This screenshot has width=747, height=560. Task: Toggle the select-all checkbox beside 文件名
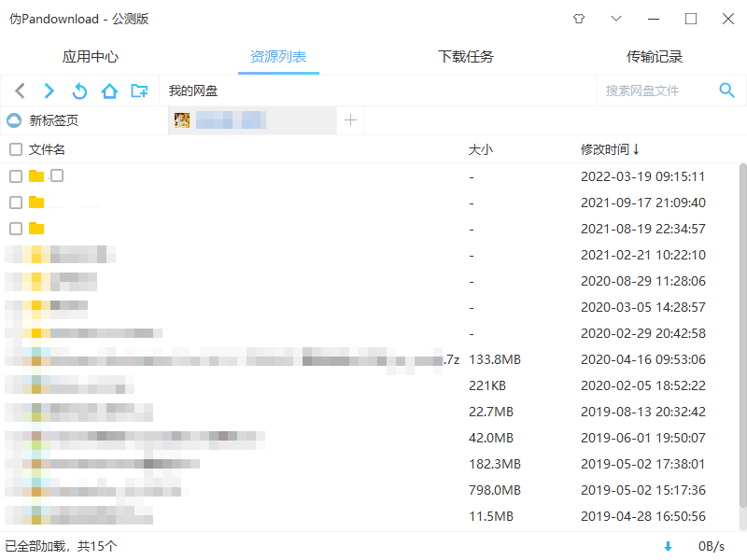click(x=16, y=149)
